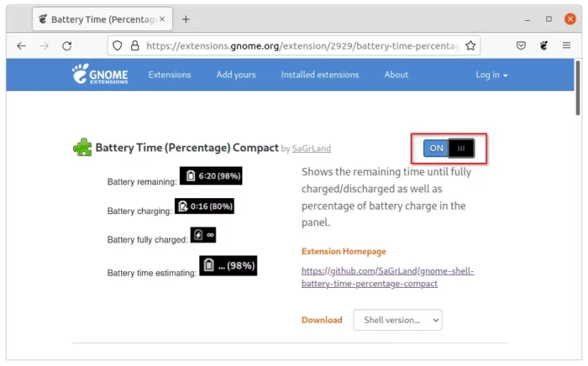
Task: Go to Add yours page
Action: (x=236, y=75)
